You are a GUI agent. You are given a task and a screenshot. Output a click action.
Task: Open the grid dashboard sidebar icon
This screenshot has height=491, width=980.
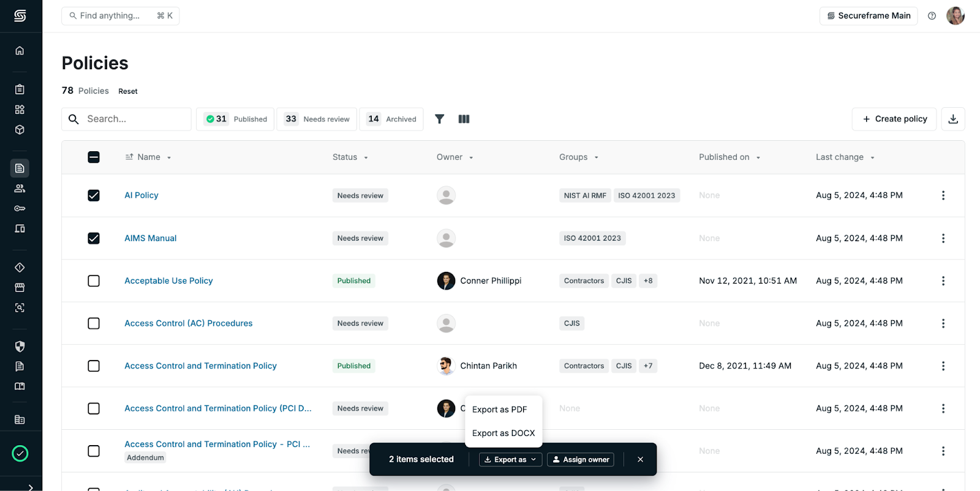coord(20,110)
